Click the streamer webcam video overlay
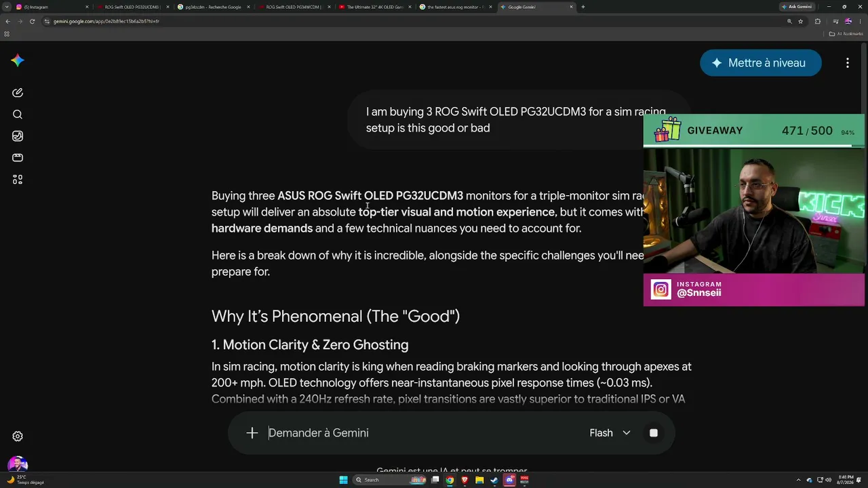This screenshot has height=488, width=868. click(754, 210)
